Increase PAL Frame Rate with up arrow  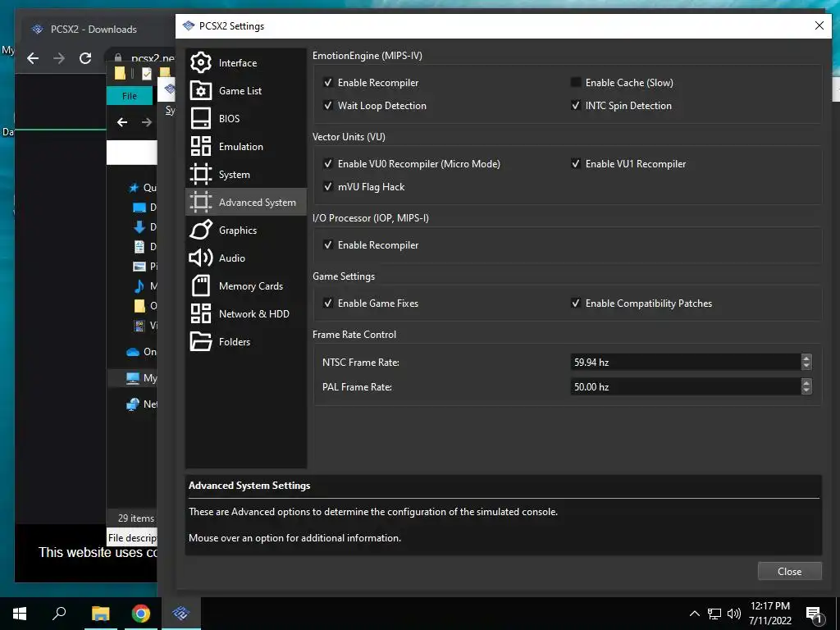806,382
